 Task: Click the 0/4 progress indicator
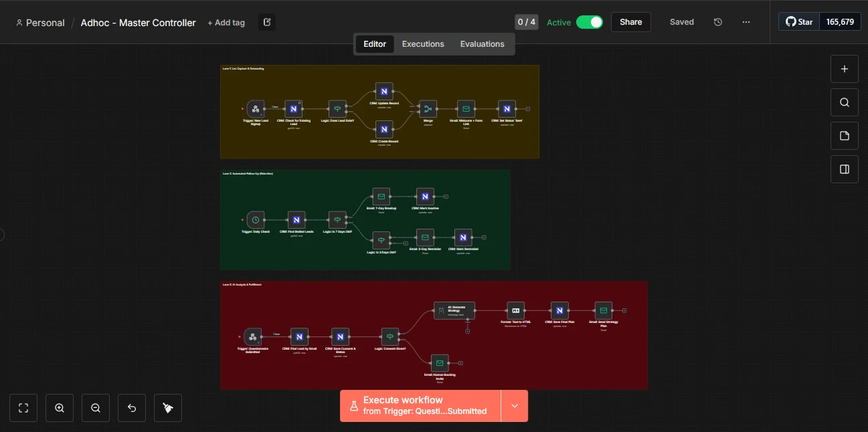[526, 21]
